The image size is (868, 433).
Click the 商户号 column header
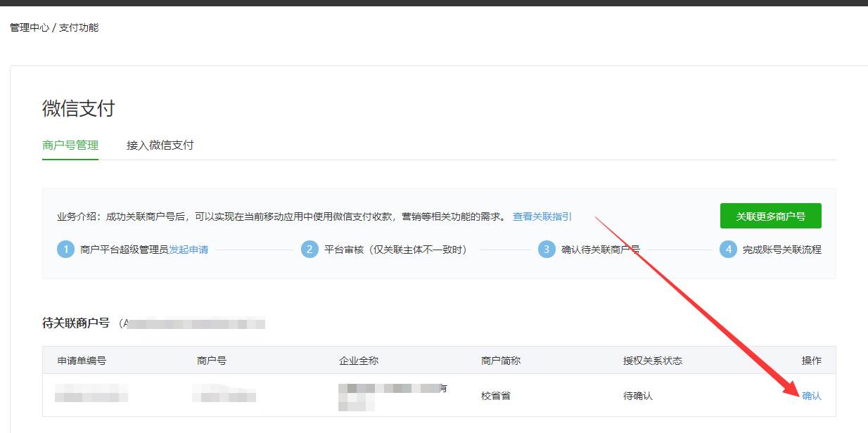coord(212,361)
